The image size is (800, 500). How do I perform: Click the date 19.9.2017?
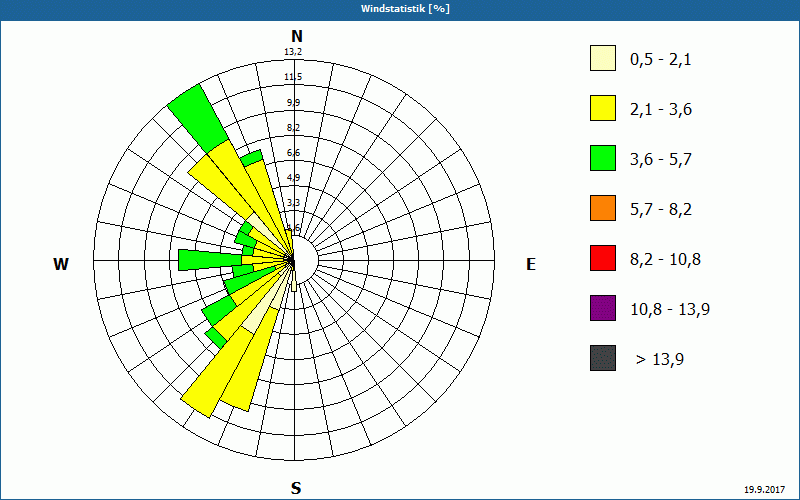click(x=764, y=489)
